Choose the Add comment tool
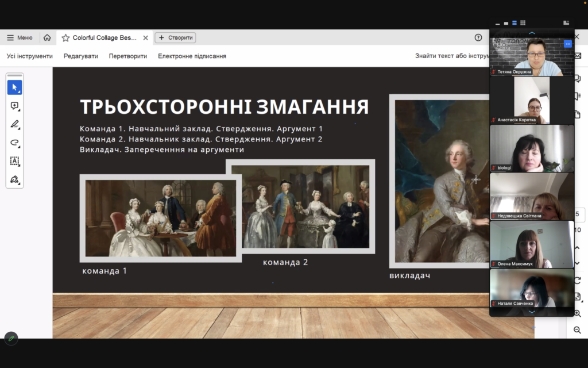This screenshot has height=368, width=588. [x=14, y=106]
